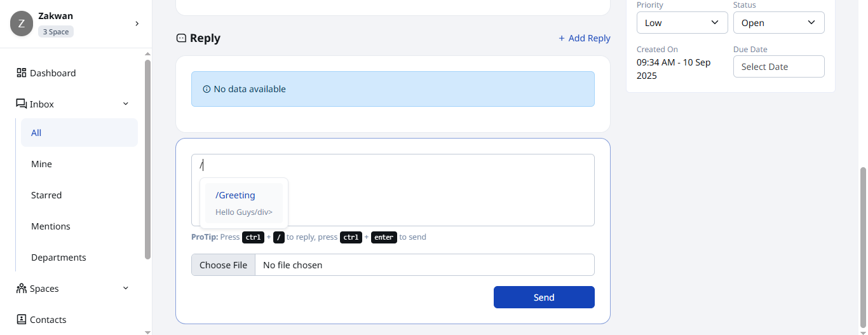The image size is (868, 335).
Task: Collapse the Inbox submenu chevron
Action: [126, 104]
